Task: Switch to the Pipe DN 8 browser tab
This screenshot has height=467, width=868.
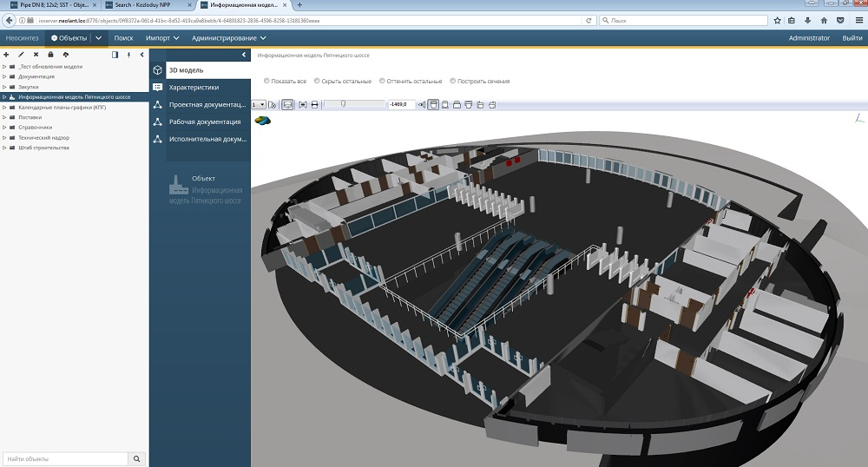Action: pyautogui.click(x=53, y=5)
